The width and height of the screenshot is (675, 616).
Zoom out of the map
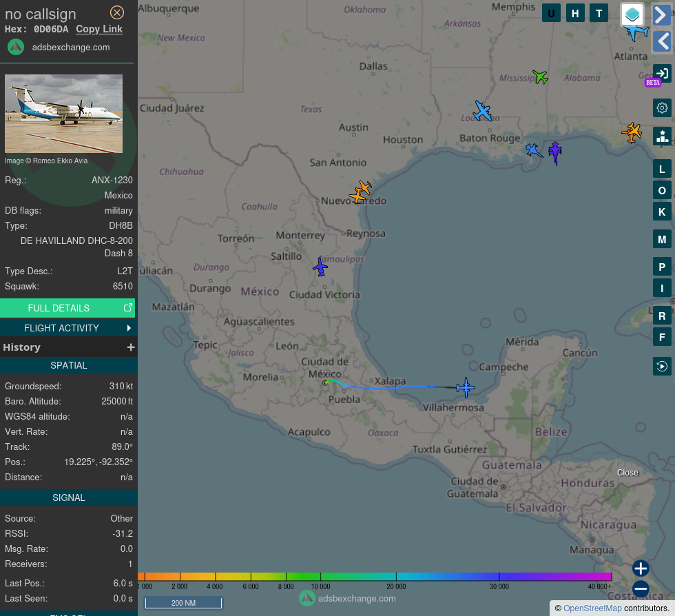[x=641, y=588]
